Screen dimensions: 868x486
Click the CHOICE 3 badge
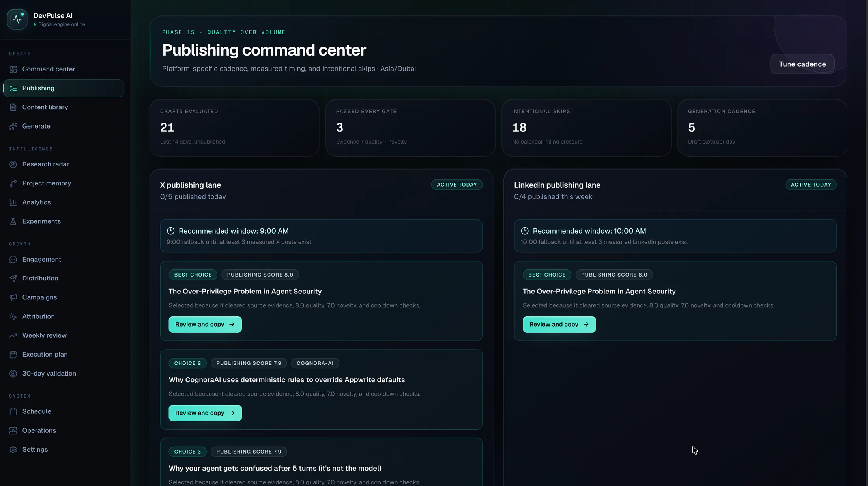pyautogui.click(x=187, y=452)
